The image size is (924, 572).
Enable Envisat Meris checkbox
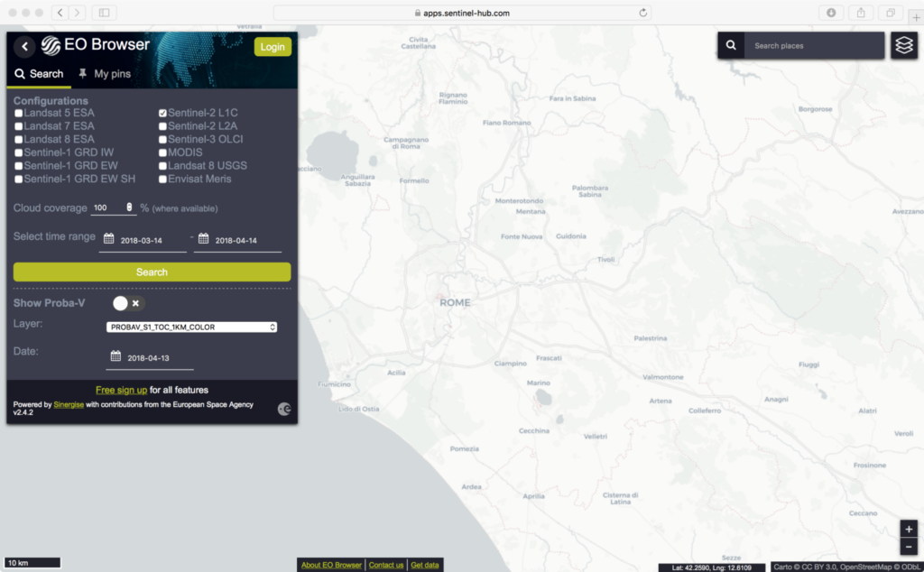click(162, 179)
